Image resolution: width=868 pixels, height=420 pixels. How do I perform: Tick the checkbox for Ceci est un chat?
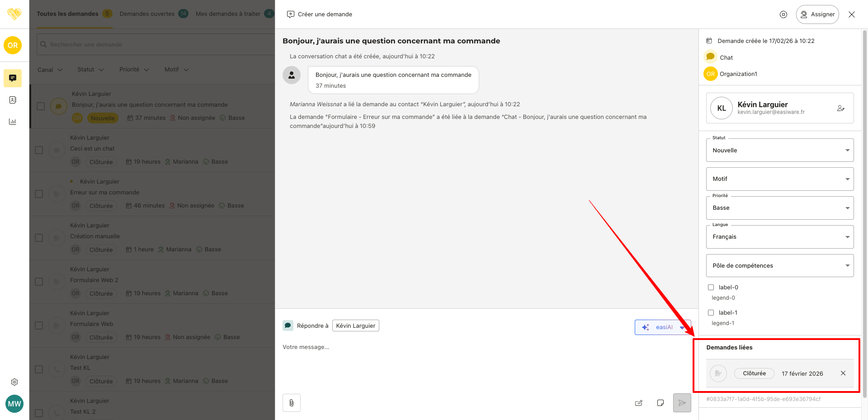coord(39,150)
